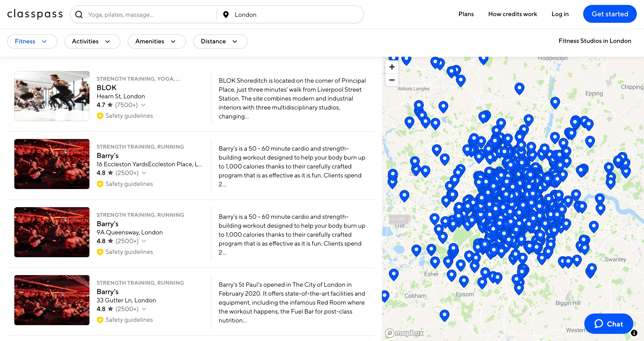Click the map pin above LHR airport
The image size is (644, 341).
(x=404, y=195)
